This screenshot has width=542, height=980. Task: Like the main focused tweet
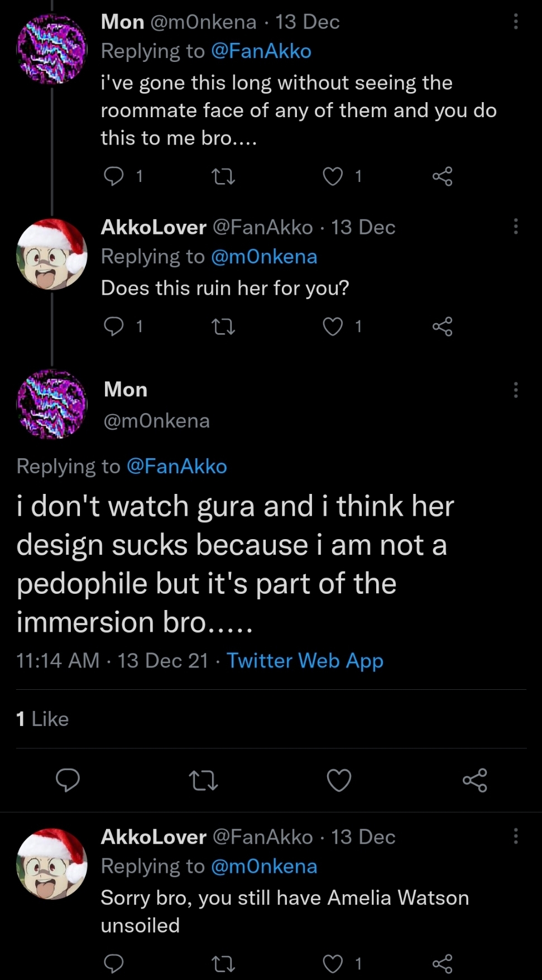click(x=339, y=780)
